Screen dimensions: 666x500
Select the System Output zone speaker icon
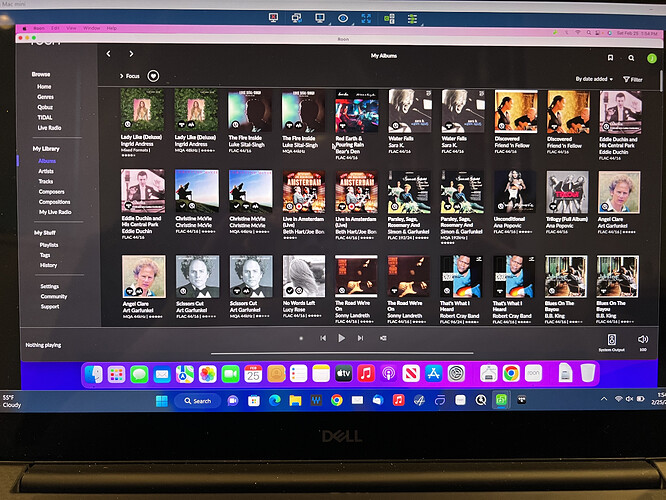pyautogui.click(x=612, y=339)
